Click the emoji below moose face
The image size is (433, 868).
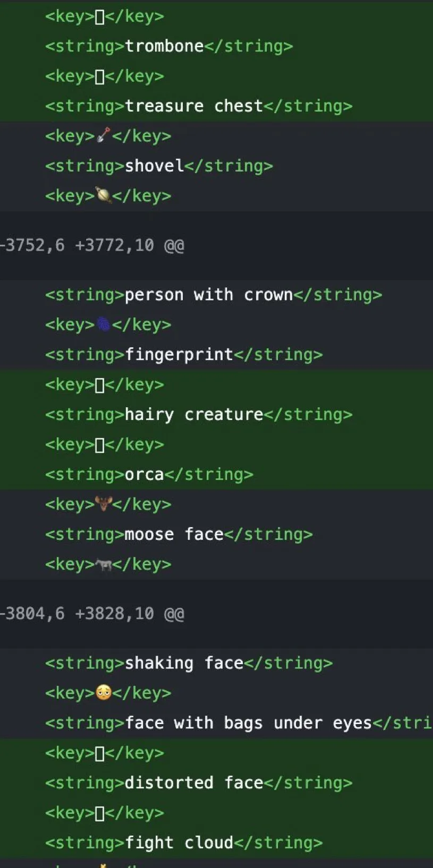[x=103, y=564]
